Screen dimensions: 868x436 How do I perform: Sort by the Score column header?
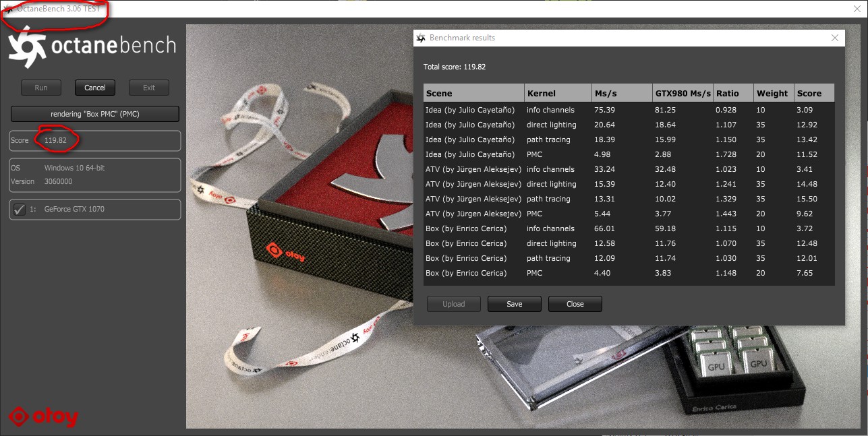[814, 93]
